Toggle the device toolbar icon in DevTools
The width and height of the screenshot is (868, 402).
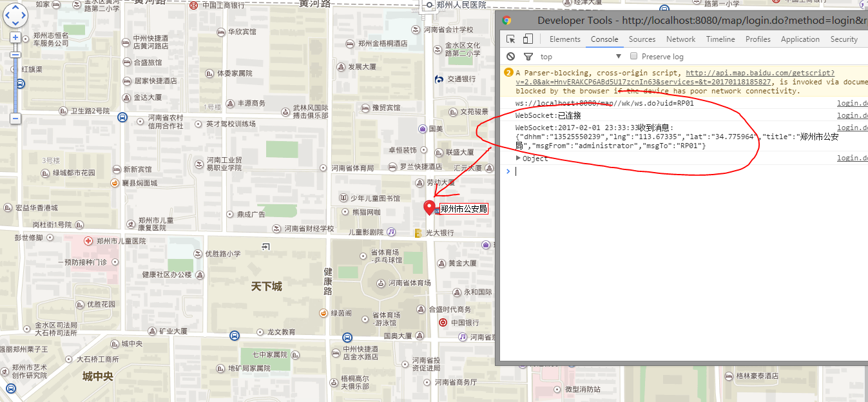click(x=528, y=39)
